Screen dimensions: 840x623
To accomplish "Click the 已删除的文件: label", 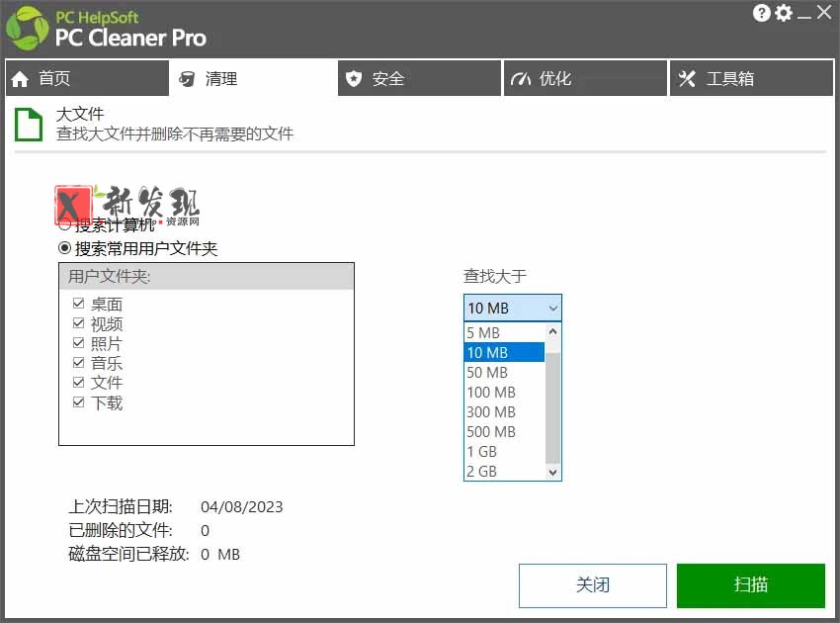I will click(x=121, y=530).
